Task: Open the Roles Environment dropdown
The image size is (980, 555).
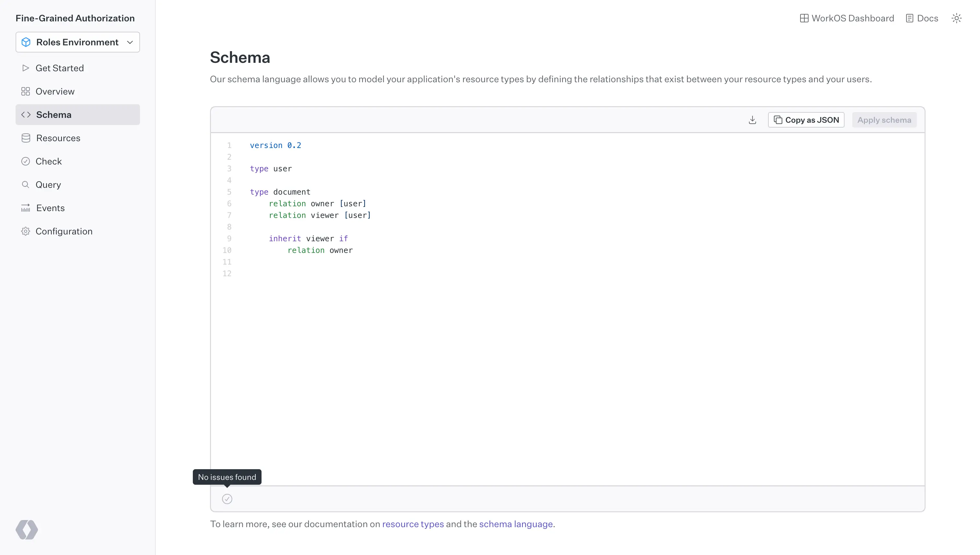Action: (x=77, y=42)
